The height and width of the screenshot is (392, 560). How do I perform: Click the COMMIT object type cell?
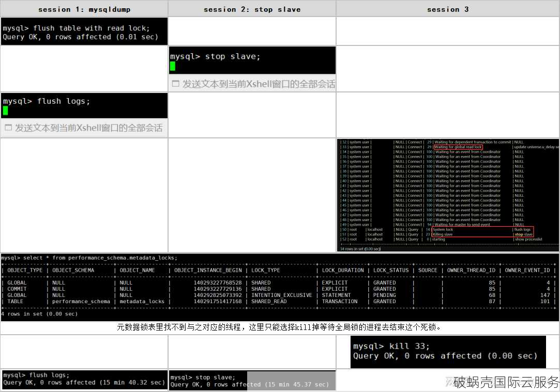coord(17,289)
